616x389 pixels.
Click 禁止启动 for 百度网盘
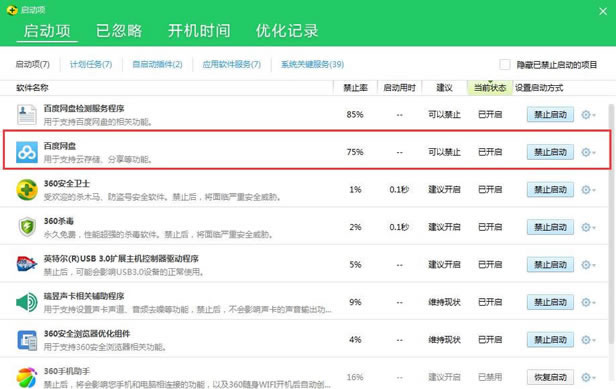(x=550, y=152)
